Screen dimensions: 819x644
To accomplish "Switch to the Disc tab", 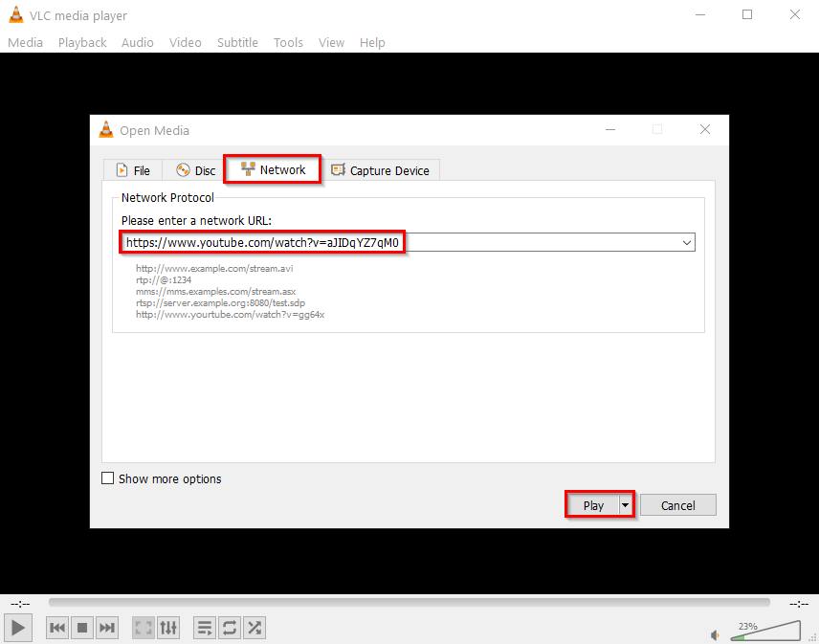I will pyautogui.click(x=195, y=170).
